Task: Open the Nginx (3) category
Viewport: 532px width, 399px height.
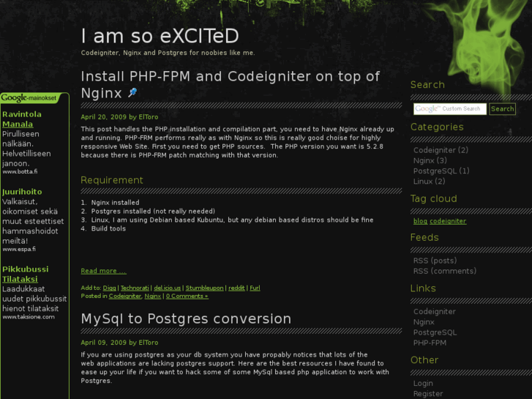Action: [x=430, y=160]
